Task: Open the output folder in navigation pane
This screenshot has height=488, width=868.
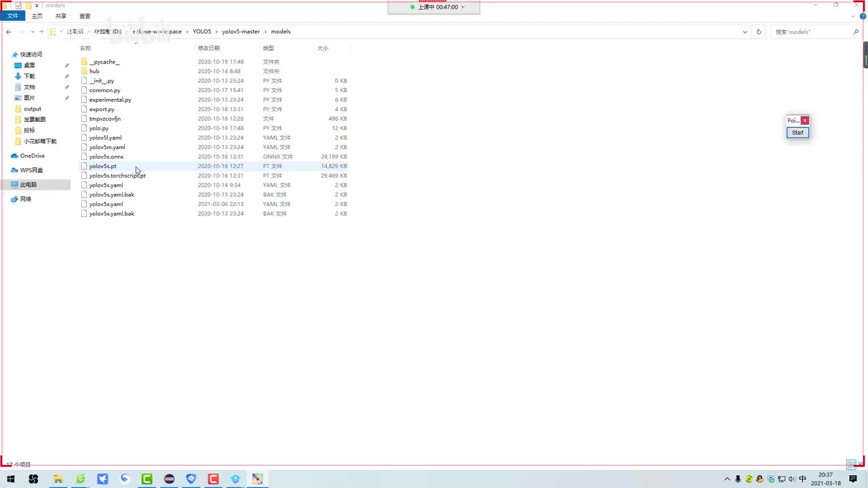Action: [x=33, y=108]
